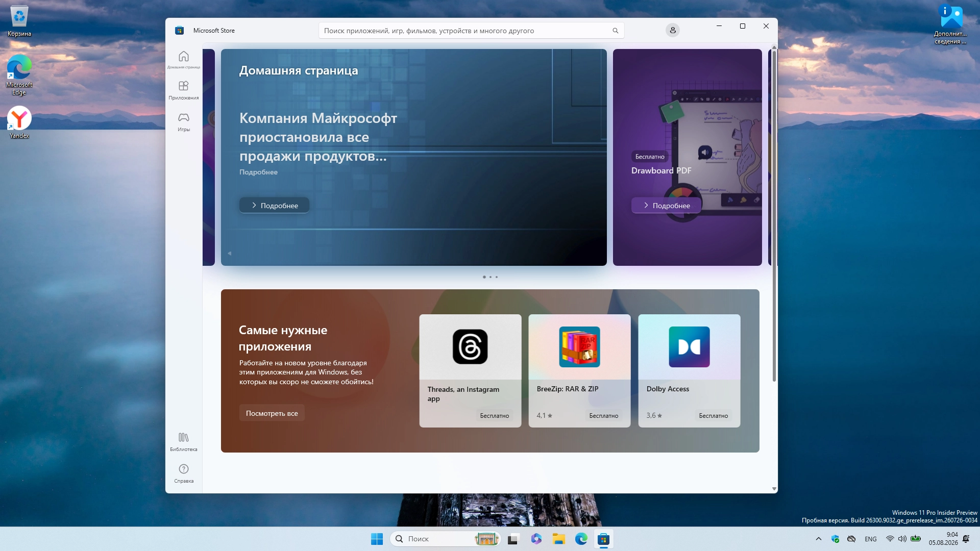
Task: Open the user profile account menu
Action: coord(673,31)
